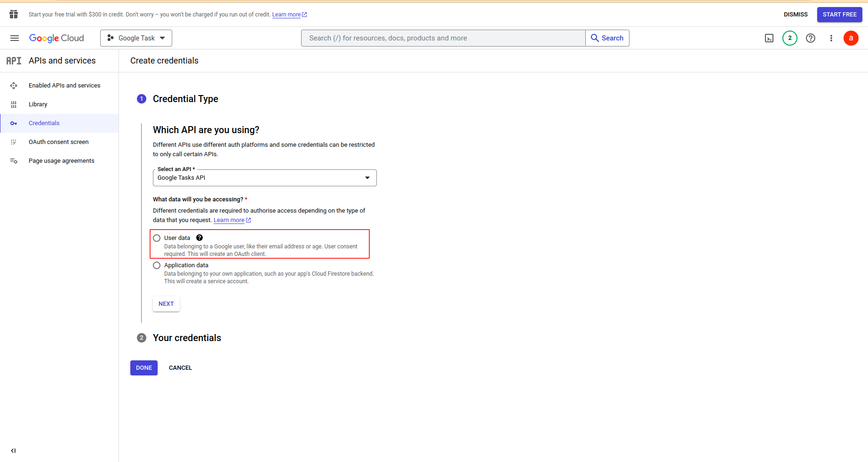Select the Application data radio button
868x462 pixels.
[x=157, y=265]
